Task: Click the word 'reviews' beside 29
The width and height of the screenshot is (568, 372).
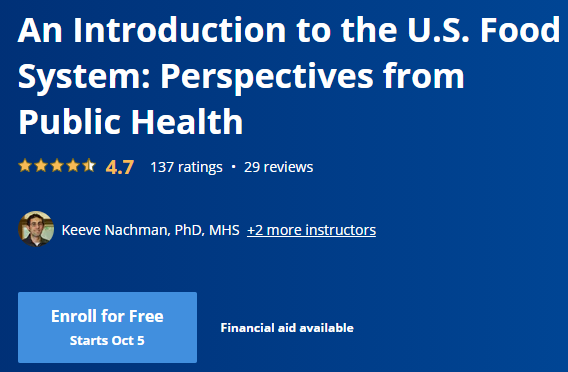Action: (288, 167)
